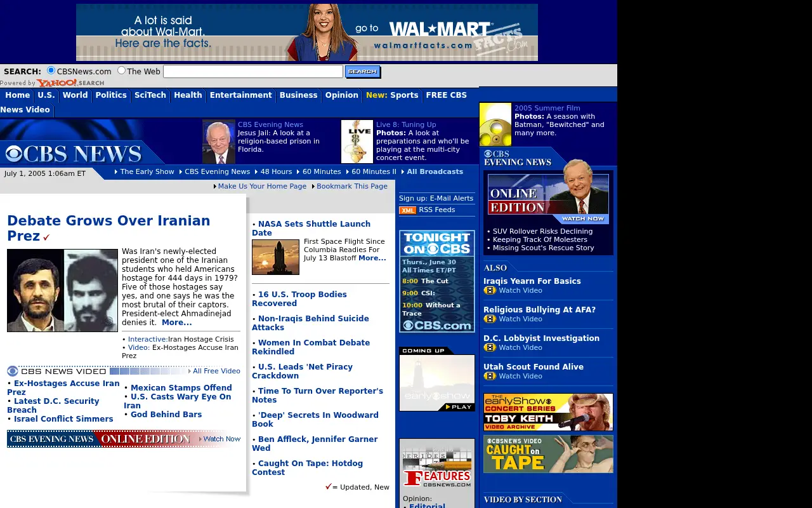Screen dimensions: 812x508
Task: Click video icon under D.C. Lobbyist Investigation
Action: coord(490,347)
